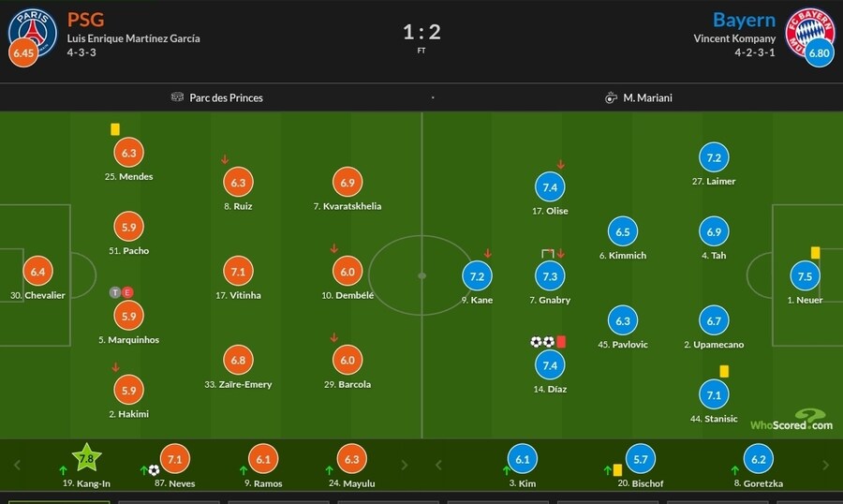The height and width of the screenshot is (504, 843).
Task: Select Kane's 7.2 rating circle
Action: (x=477, y=276)
